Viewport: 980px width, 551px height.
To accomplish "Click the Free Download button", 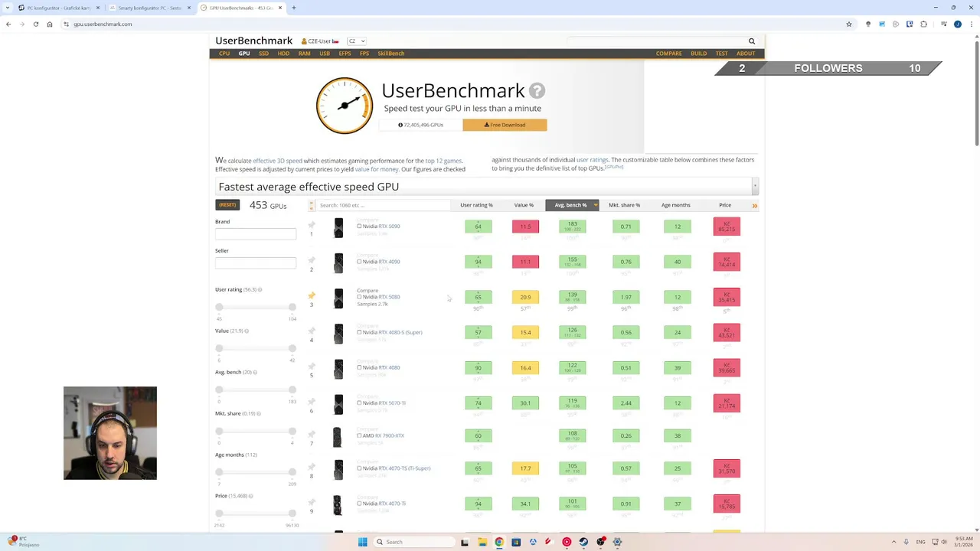I will point(505,125).
